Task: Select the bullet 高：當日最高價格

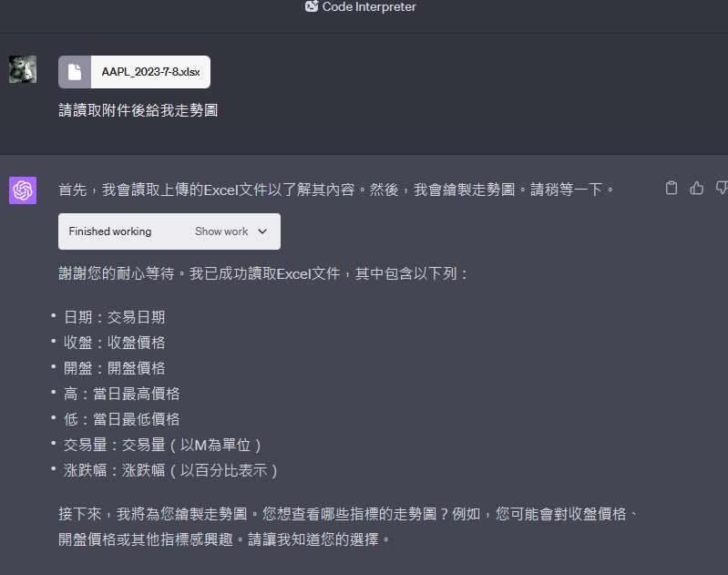Action: 122,394
